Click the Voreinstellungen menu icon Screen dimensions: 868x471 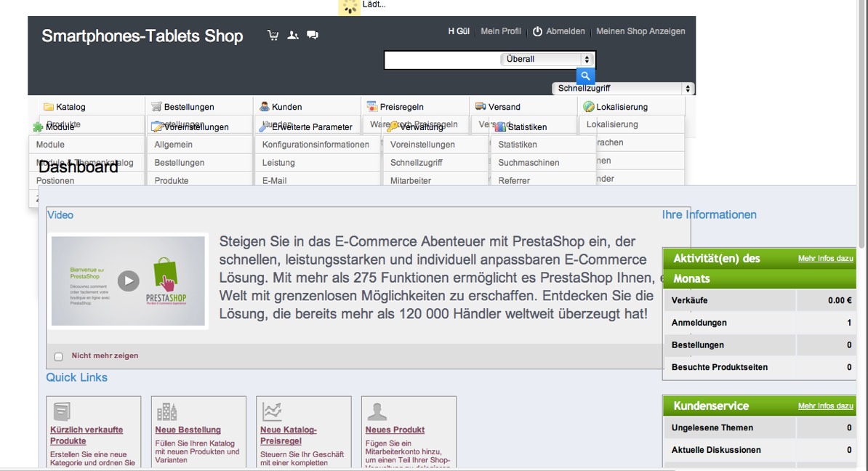(x=157, y=126)
